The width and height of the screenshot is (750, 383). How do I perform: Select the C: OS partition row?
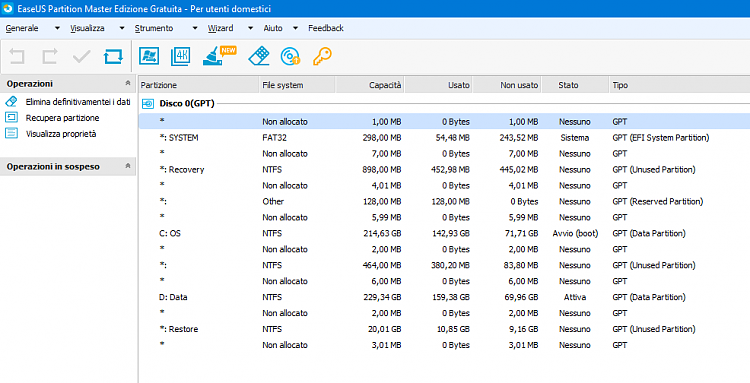[444, 233]
